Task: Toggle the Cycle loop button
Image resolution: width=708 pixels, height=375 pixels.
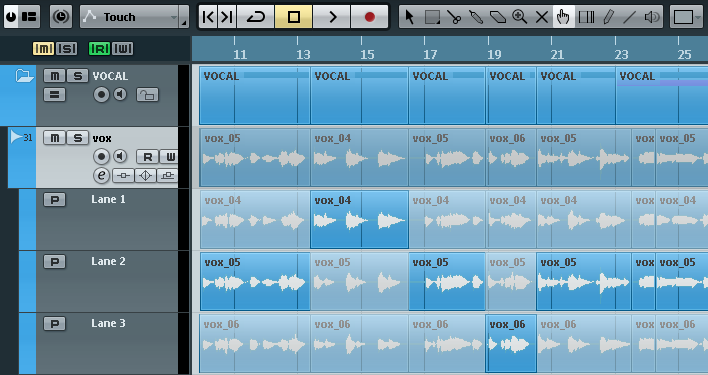Action: tap(256, 17)
